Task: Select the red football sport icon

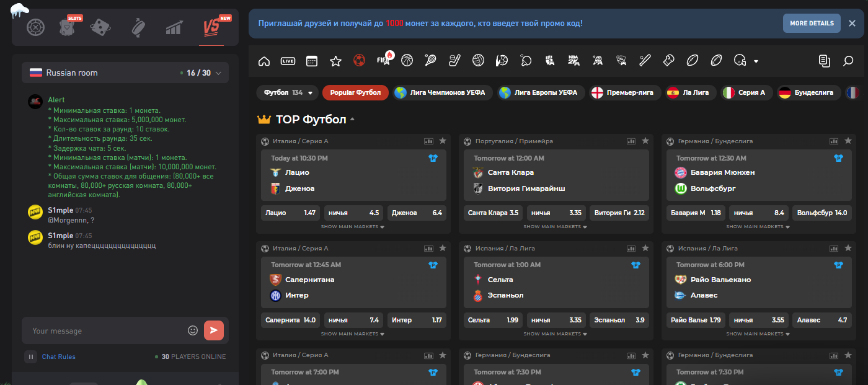Action: (359, 60)
